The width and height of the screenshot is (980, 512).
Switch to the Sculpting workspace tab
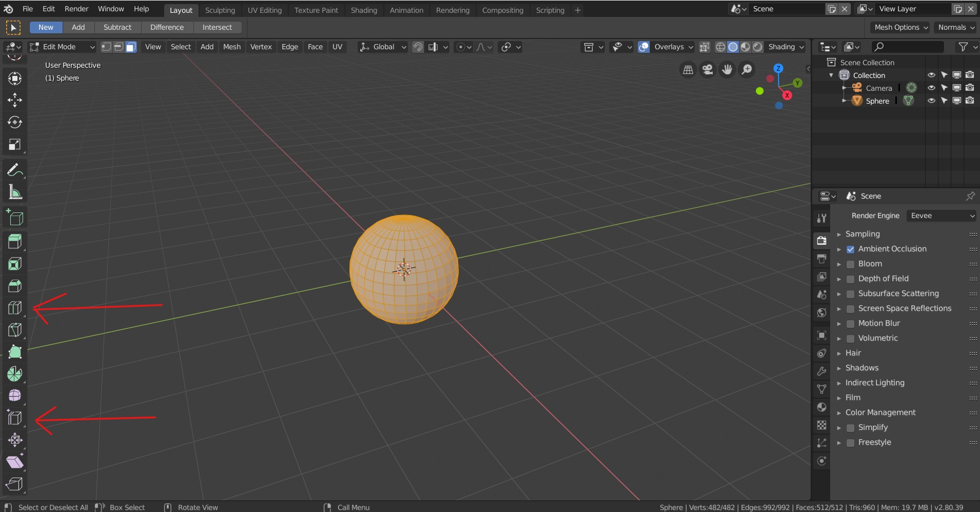click(x=220, y=10)
